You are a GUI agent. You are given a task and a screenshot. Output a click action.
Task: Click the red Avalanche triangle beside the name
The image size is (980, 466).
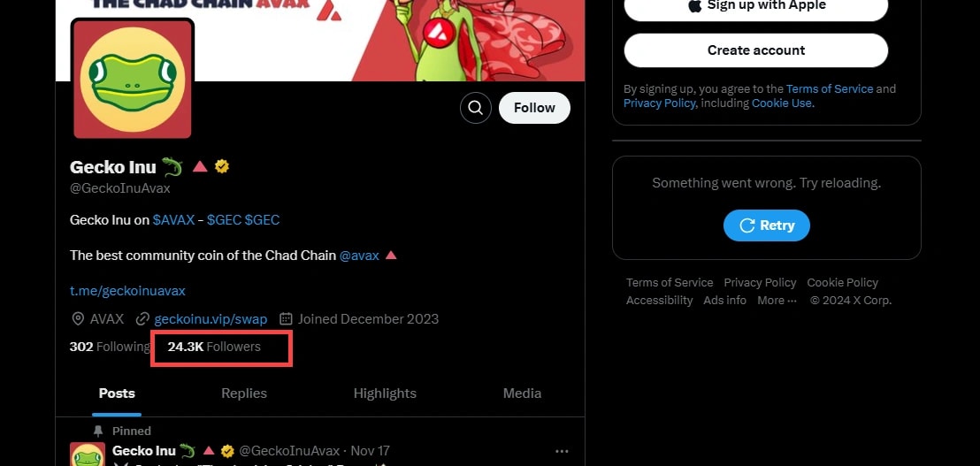click(x=200, y=165)
